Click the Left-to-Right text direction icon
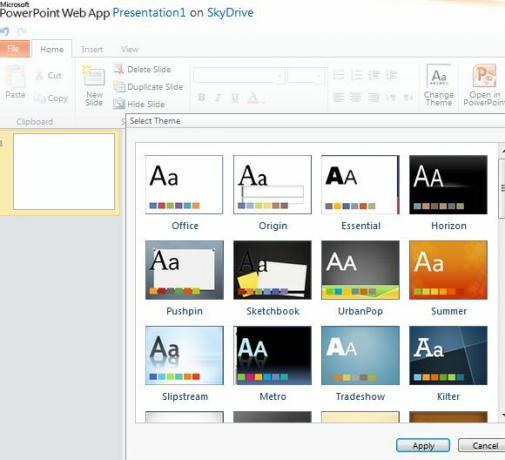Viewport: 505px width, 460px height. 391,97
